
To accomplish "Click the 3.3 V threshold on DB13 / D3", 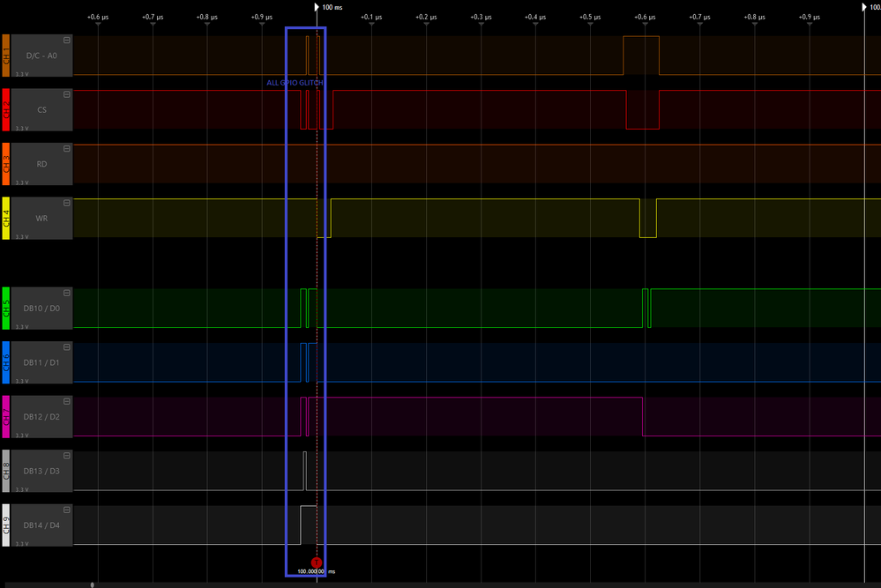I will 22,489.
